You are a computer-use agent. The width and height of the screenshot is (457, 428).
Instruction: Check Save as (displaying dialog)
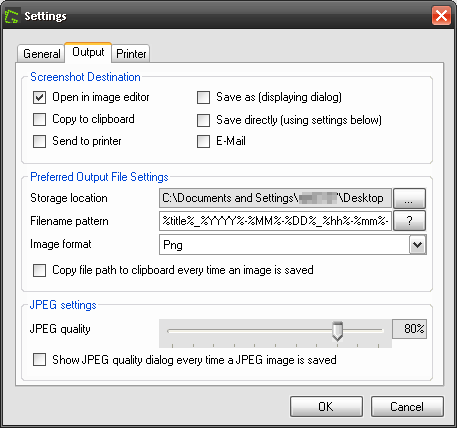[203, 98]
